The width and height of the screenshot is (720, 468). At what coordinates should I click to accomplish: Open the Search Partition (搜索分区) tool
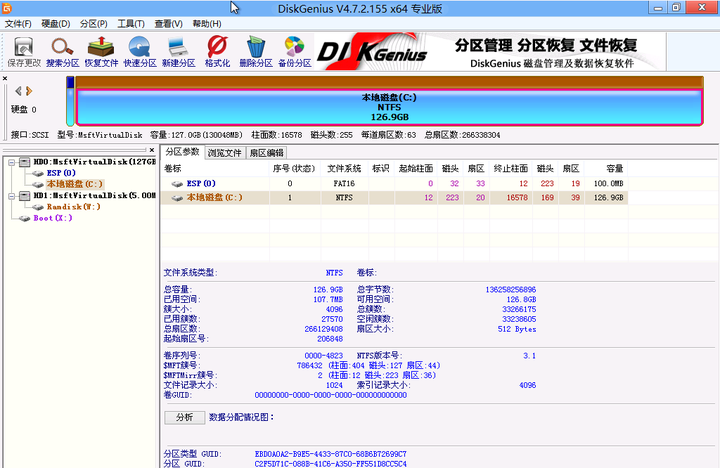(62, 52)
